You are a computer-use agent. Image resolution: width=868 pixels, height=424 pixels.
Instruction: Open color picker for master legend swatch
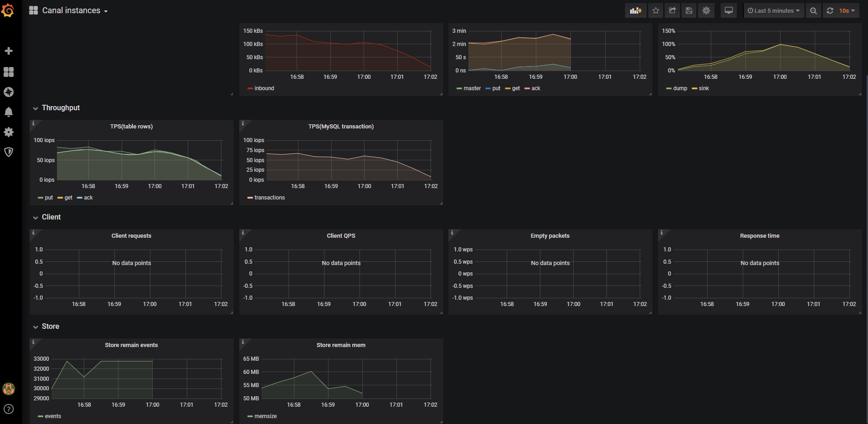(459, 88)
